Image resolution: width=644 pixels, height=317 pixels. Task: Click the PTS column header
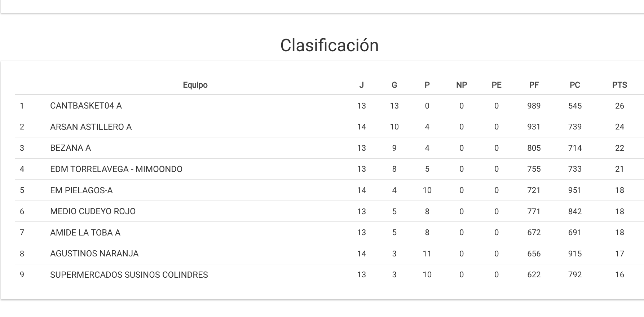(619, 85)
